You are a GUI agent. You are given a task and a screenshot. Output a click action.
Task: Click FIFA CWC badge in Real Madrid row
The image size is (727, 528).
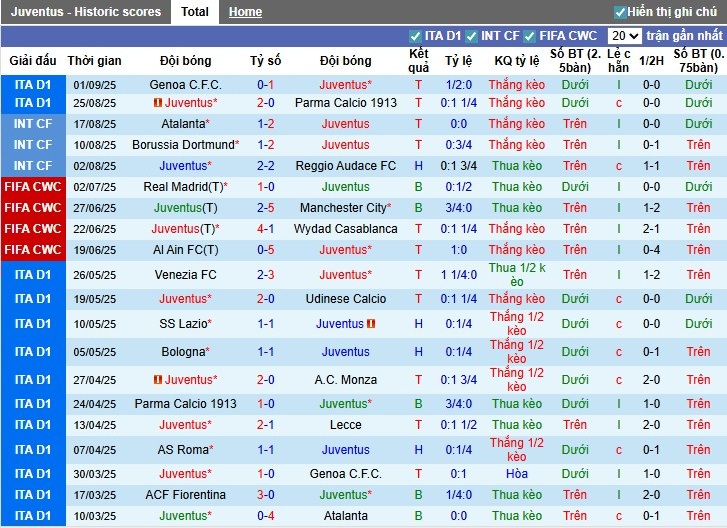coord(33,187)
